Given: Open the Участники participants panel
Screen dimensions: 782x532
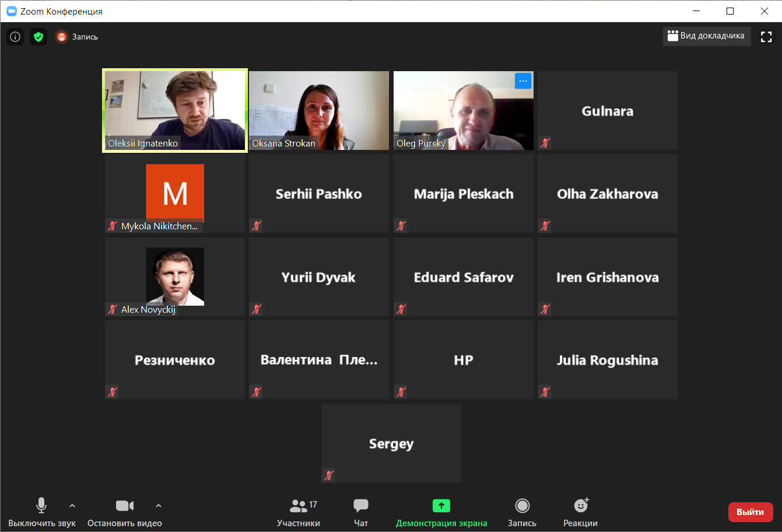Looking at the screenshot, I should [x=299, y=513].
